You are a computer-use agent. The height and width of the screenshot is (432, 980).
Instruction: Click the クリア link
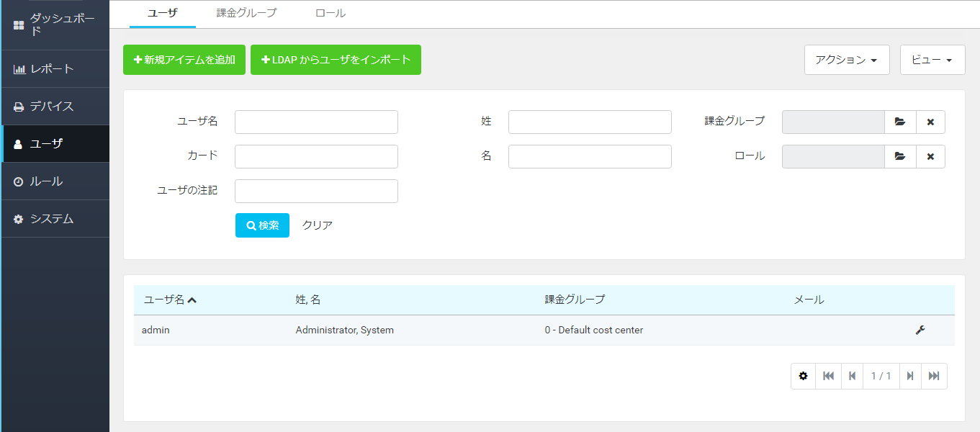coord(318,225)
